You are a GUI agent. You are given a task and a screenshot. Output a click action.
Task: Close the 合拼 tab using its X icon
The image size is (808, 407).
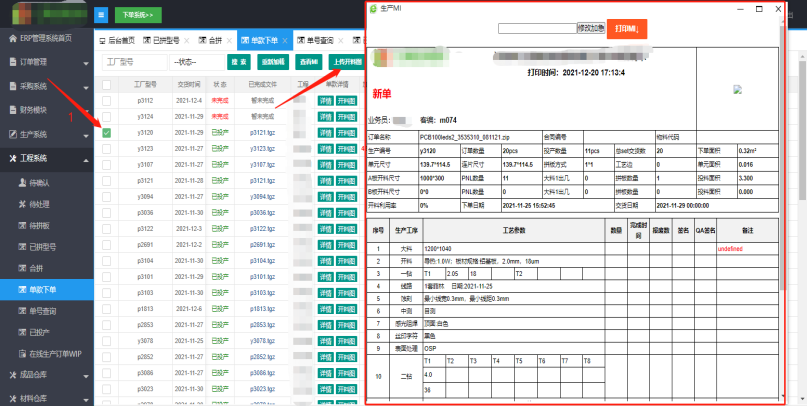[231, 41]
